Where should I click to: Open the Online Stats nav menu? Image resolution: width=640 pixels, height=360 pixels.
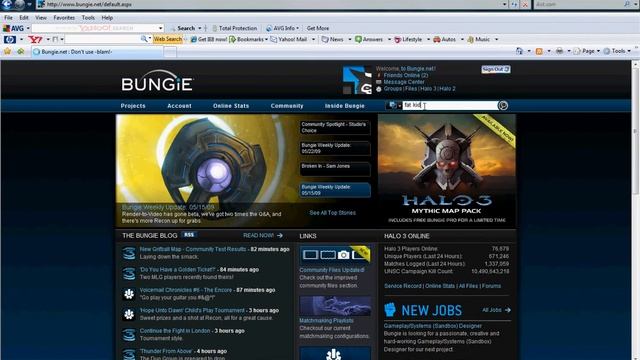coord(231,106)
